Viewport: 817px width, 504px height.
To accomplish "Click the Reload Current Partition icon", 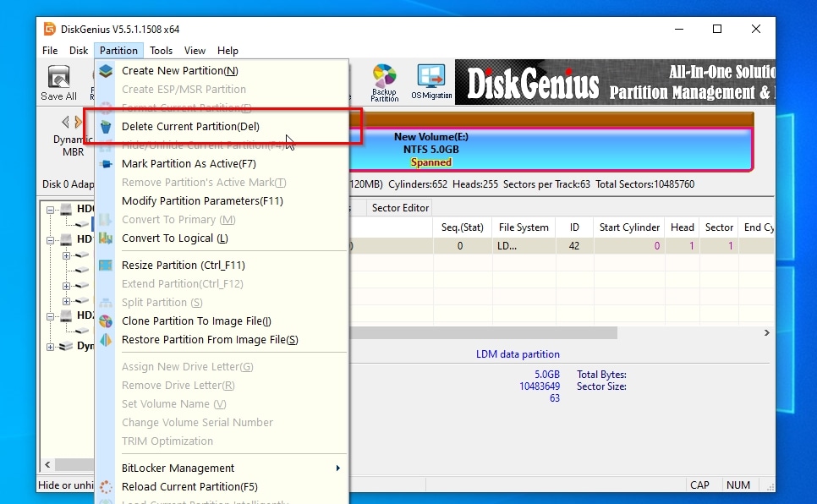I will (x=106, y=487).
